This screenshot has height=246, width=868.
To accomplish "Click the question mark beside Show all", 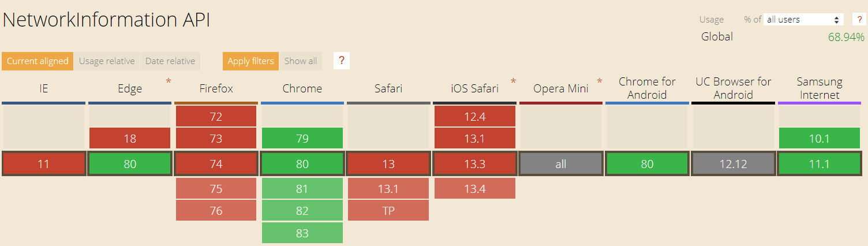I will 342,61.
